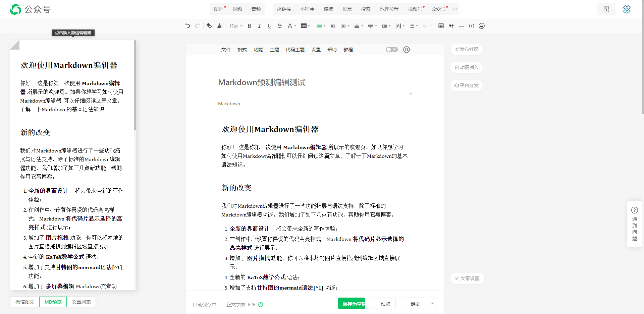Open the 代码主题 menu
This screenshot has width=644, height=314.
click(295, 50)
